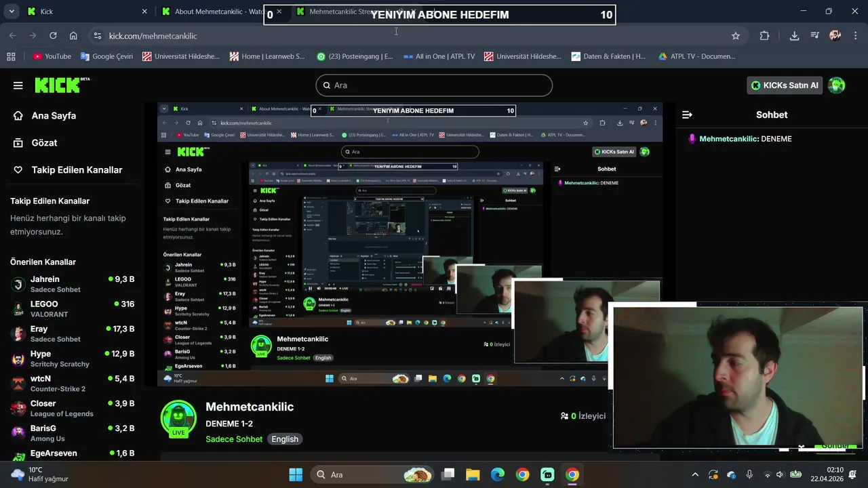The height and width of the screenshot is (488, 868).
Task: Open the Chrome tab search dropdown
Action: 11,12
